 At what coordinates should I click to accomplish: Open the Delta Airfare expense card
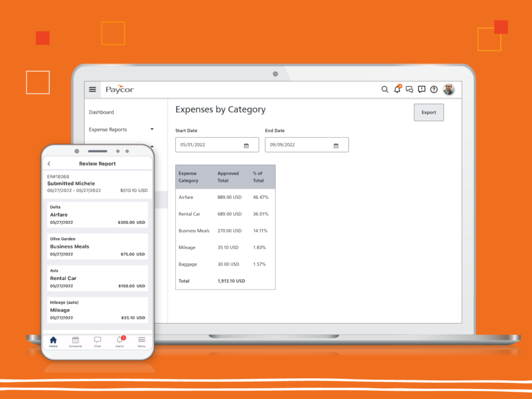tap(97, 215)
